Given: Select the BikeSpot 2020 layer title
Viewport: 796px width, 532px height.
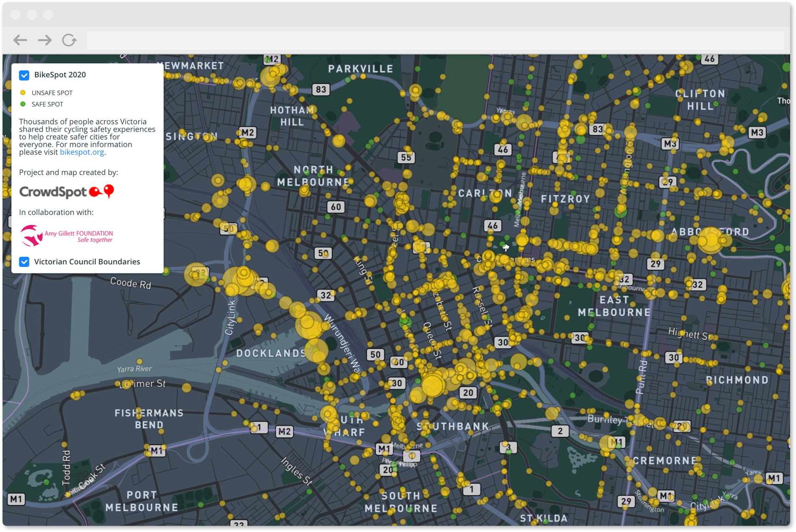Looking at the screenshot, I should [60, 75].
